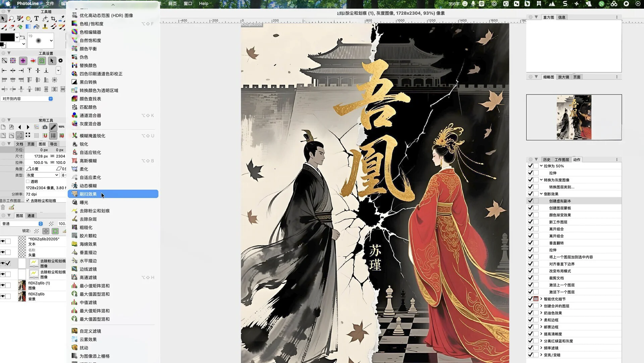The height and width of the screenshot is (363, 644).
Task: Choose 高斯模糊 from the menu
Action: 88,161
